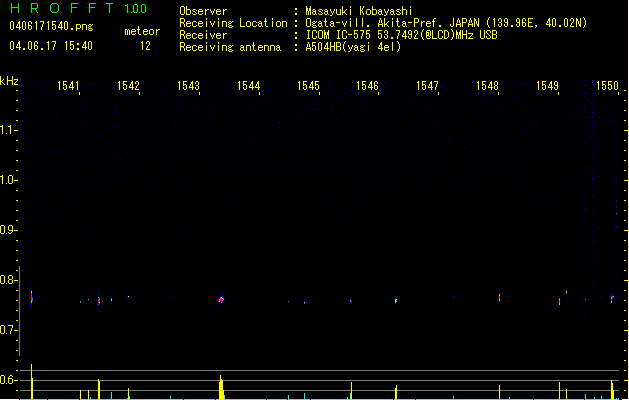This screenshot has height=400, width=629.
Task: Click the 'meteor' counter label
Action: pyautogui.click(x=142, y=31)
